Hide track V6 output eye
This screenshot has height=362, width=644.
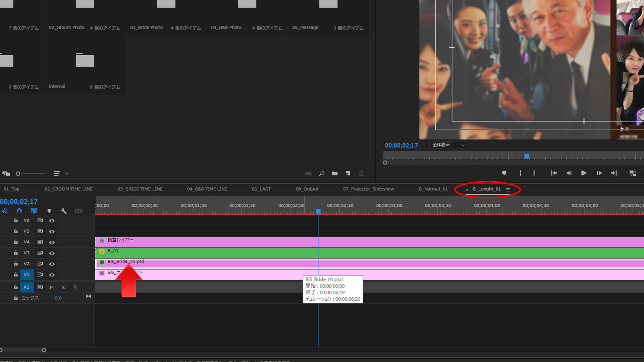[x=52, y=221]
